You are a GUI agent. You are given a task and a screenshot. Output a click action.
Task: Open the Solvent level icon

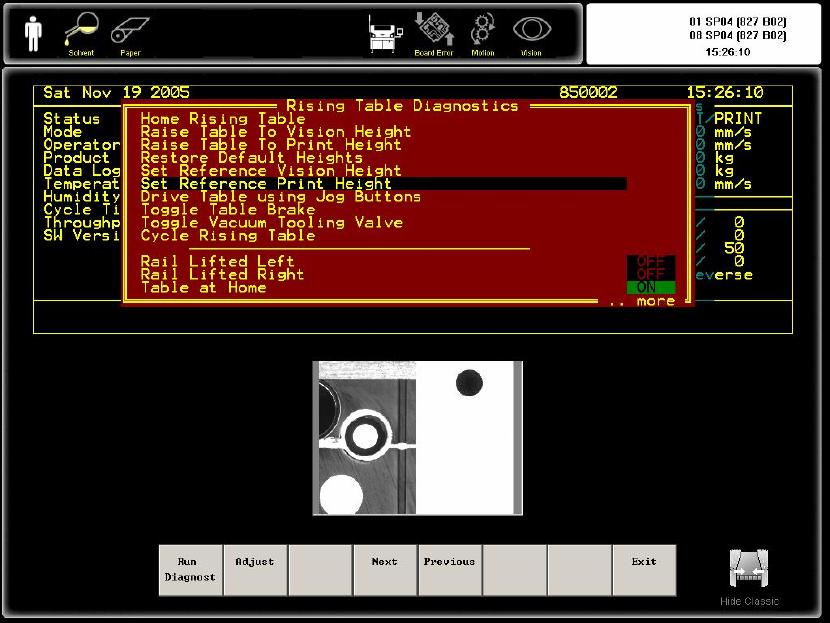click(x=82, y=34)
